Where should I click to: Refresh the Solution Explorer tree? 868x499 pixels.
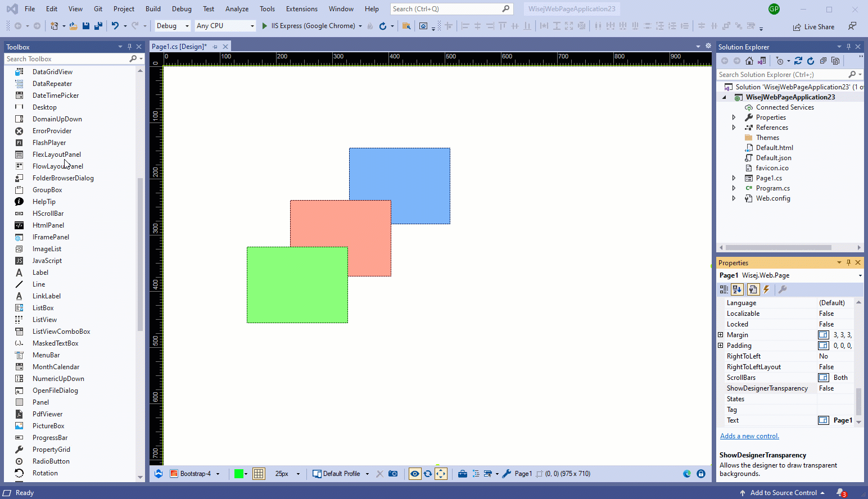point(811,61)
